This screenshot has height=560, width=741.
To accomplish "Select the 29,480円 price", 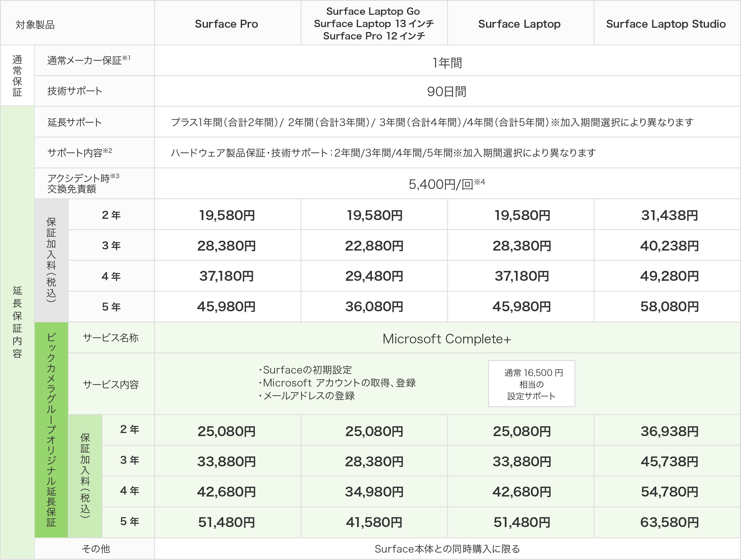I will pos(374,276).
